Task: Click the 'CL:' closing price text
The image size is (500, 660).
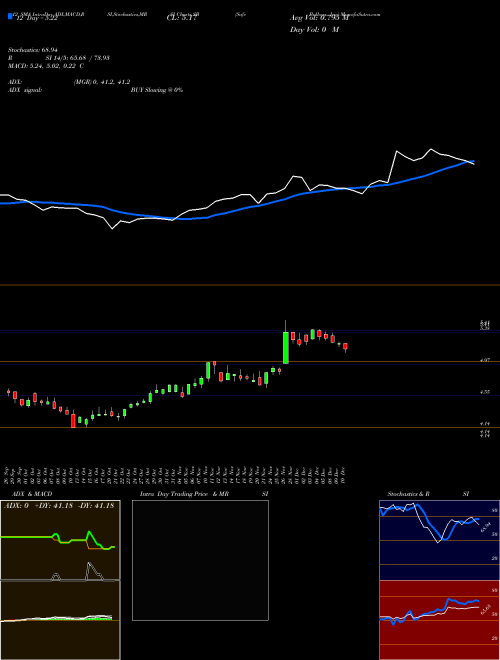Action: (x=182, y=18)
